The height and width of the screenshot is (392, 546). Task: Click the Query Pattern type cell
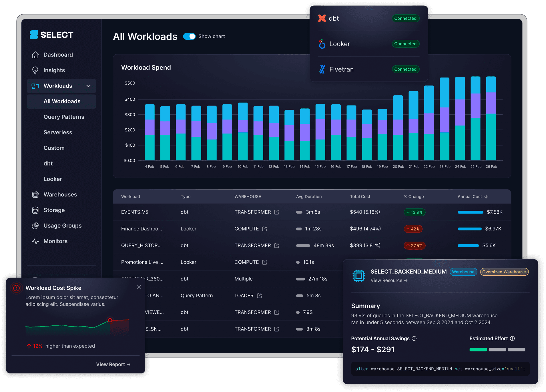point(197,296)
